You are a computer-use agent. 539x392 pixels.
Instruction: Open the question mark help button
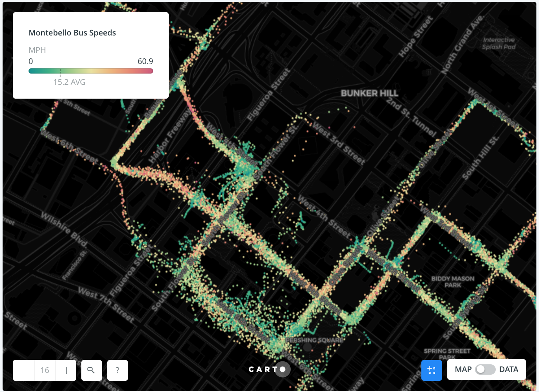tap(118, 370)
